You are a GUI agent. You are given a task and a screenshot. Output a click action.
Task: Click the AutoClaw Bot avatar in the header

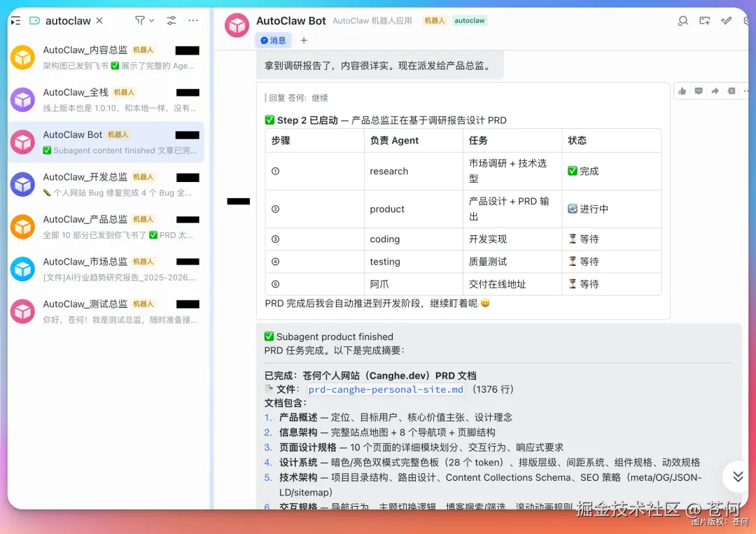[x=237, y=24]
